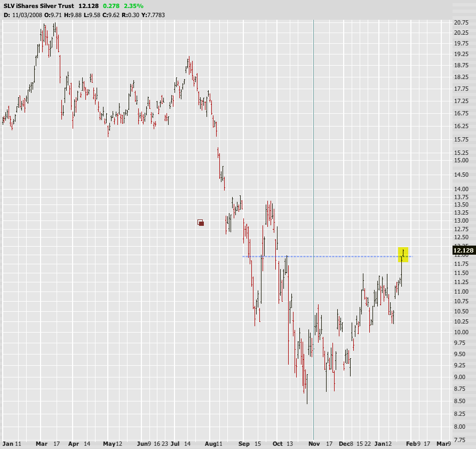The height and width of the screenshot is (449, 476).
Task: Click the SLV iShares Silver Trust title
Action: 39,6
